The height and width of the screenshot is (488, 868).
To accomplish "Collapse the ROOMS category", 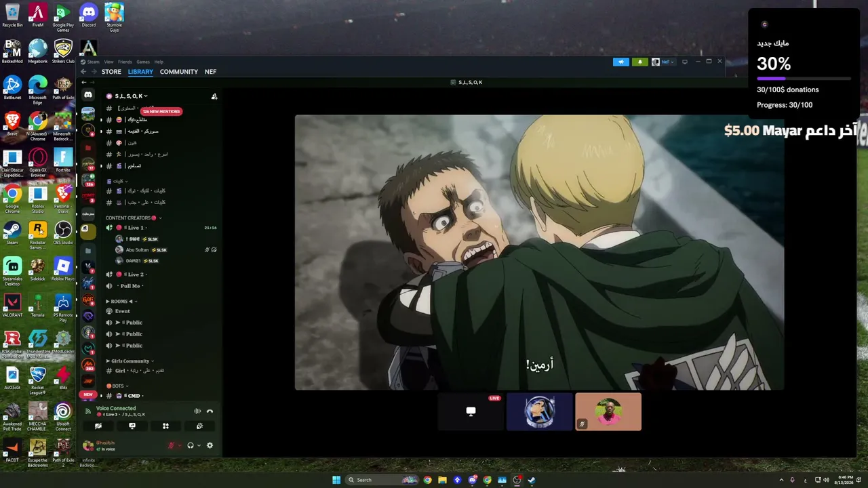I will pyautogui.click(x=122, y=301).
